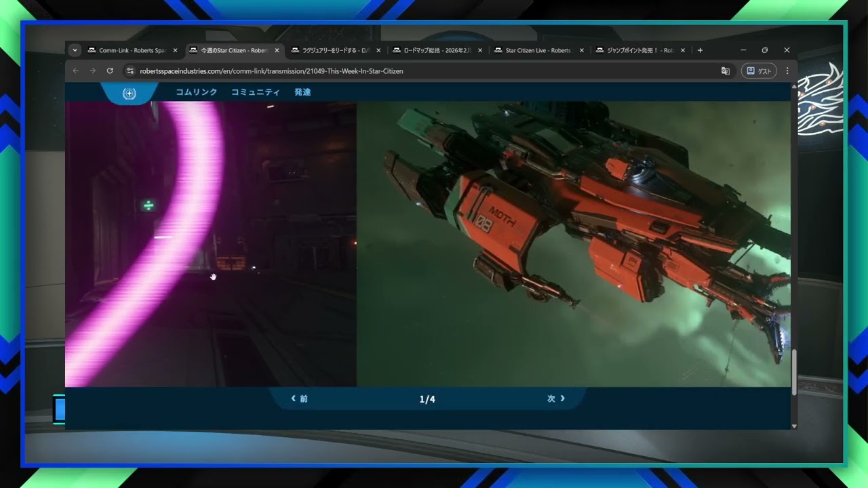Close the ラグジュアリーをリードする tab

(x=378, y=50)
